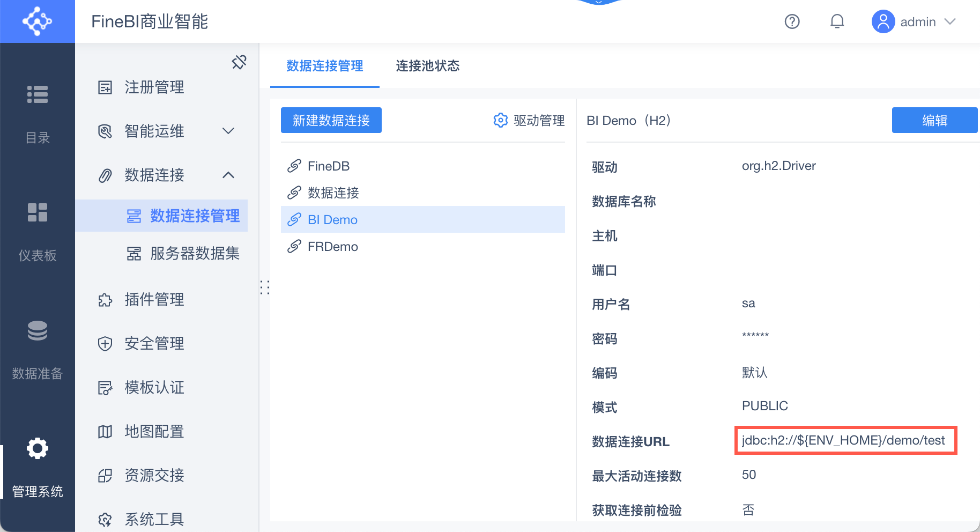The width and height of the screenshot is (980, 532).
Task: Open 服务器数据集 in the sidebar
Action: (x=195, y=253)
